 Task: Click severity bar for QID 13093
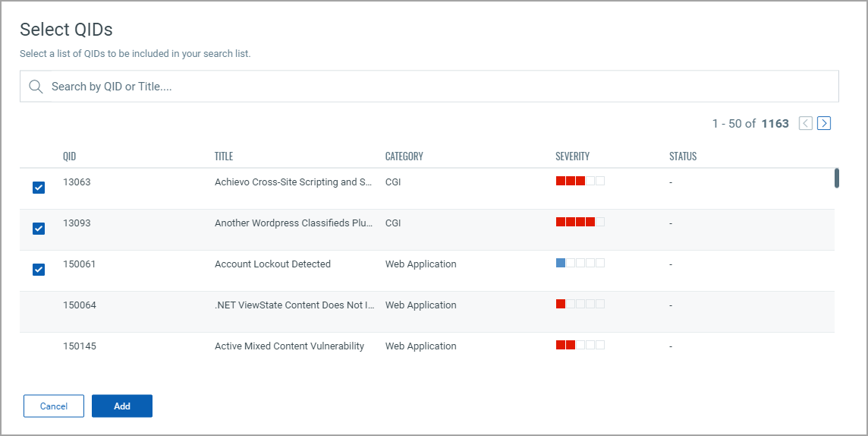pos(580,222)
